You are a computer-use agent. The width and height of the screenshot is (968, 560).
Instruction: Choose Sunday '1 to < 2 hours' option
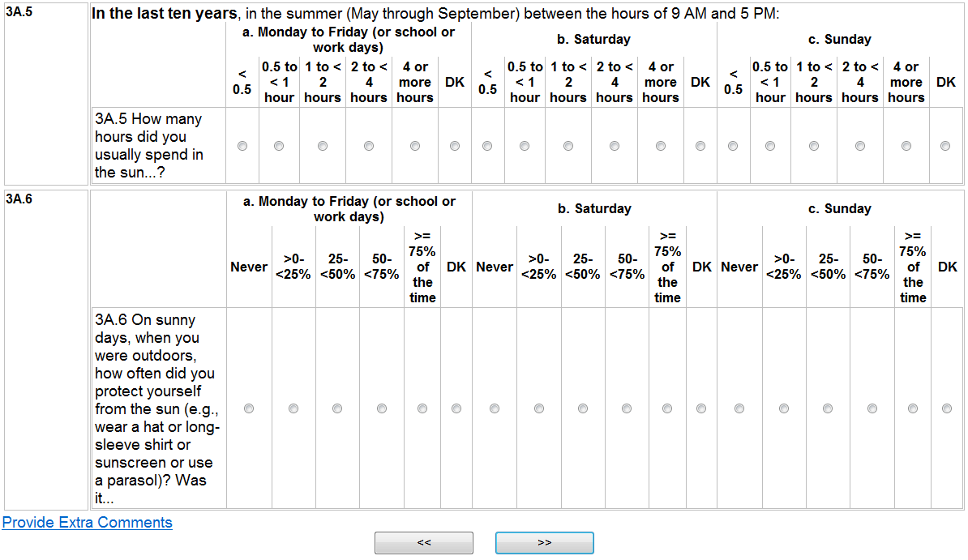click(x=814, y=146)
